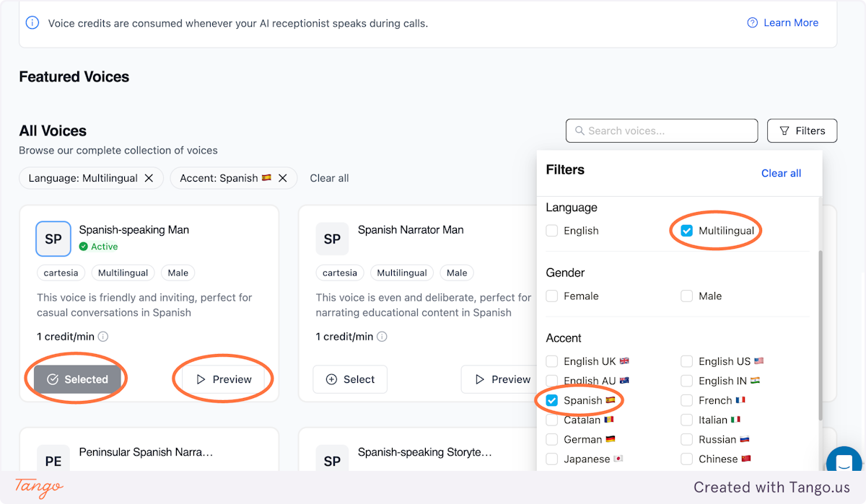866x504 pixels.
Task: Remove the Language: Multilingual filter chip
Action: (x=149, y=178)
